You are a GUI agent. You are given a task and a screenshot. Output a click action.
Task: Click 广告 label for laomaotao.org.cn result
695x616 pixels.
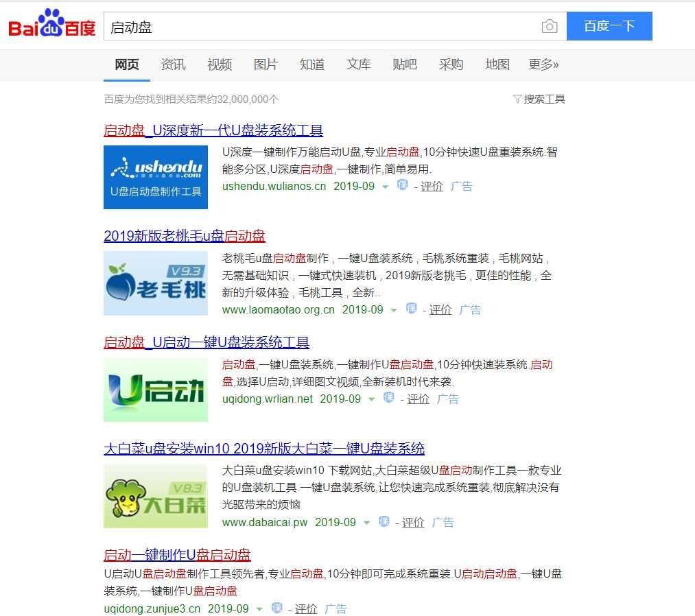tap(470, 310)
